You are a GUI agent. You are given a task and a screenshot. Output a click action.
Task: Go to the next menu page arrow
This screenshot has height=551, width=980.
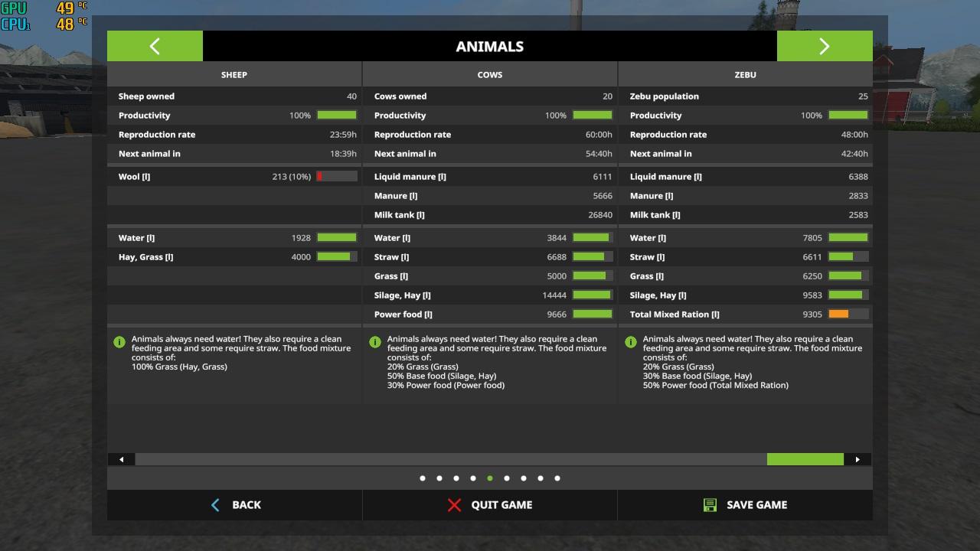pos(824,46)
